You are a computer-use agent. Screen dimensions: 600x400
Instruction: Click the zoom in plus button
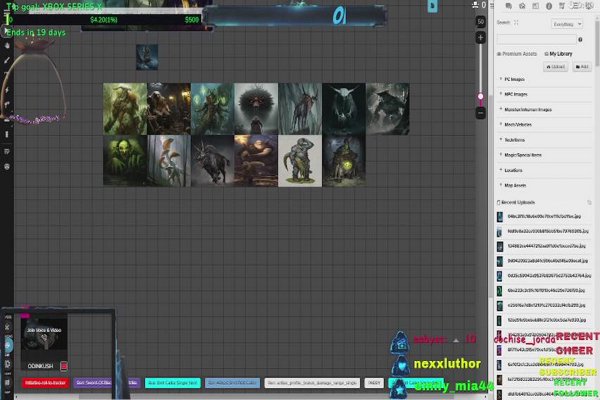[x=481, y=38]
